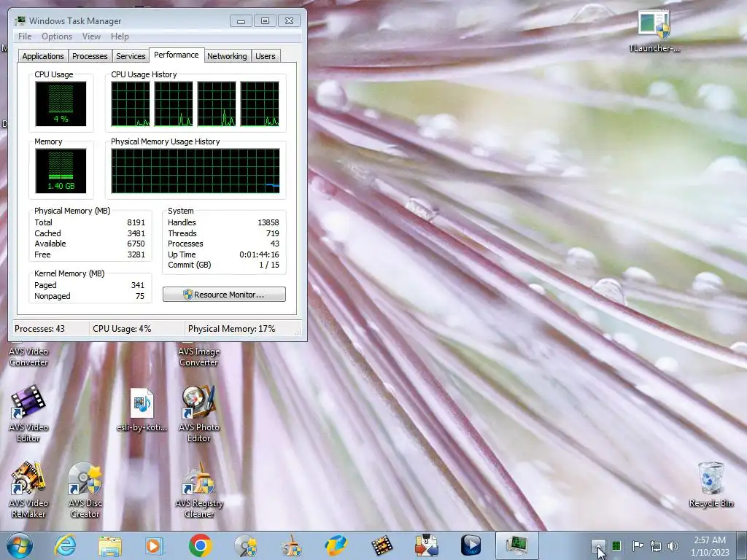
Task: Select the Paged kernel memory value 341
Action: [138, 285]
